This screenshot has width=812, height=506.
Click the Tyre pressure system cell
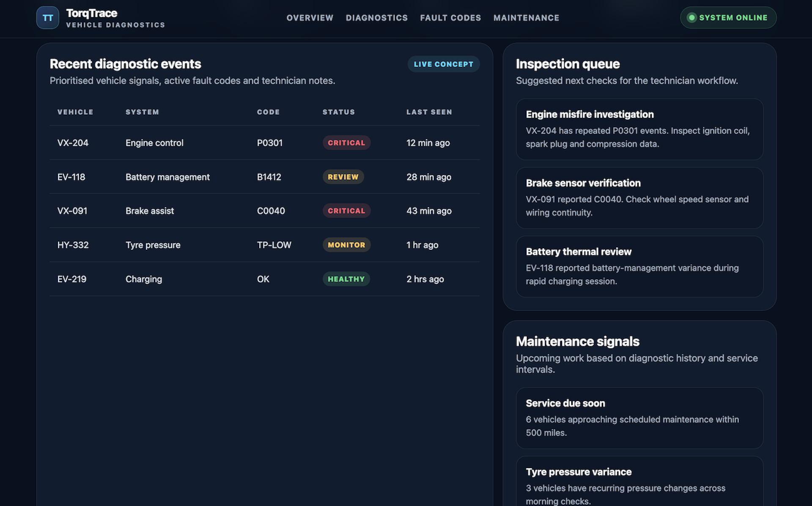pyautogui.click(x=153, y=245)
